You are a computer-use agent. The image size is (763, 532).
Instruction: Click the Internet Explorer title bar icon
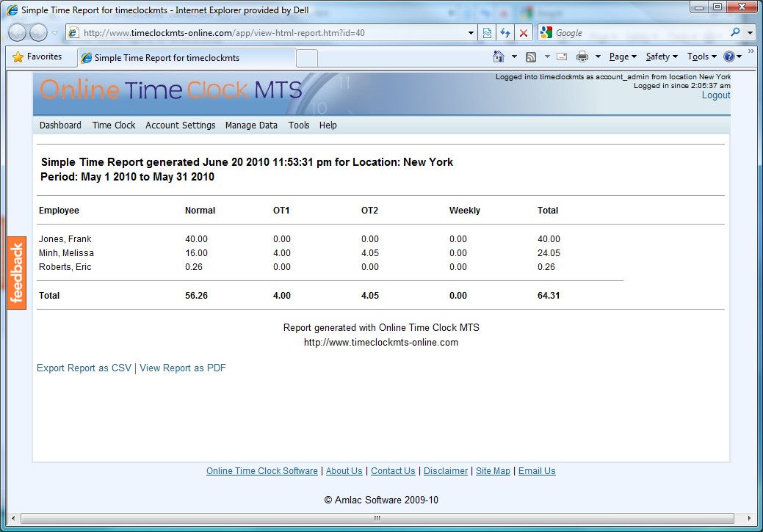pyautogui.click(x=12, y=10)
